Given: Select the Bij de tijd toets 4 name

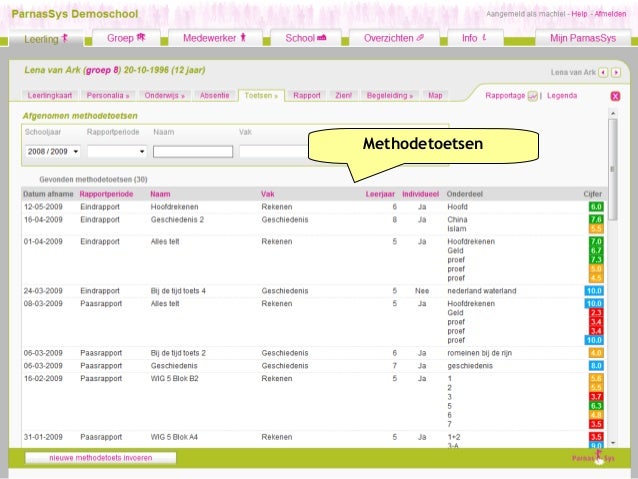Looking at the screenshot, I should click(x=178, y=291).
